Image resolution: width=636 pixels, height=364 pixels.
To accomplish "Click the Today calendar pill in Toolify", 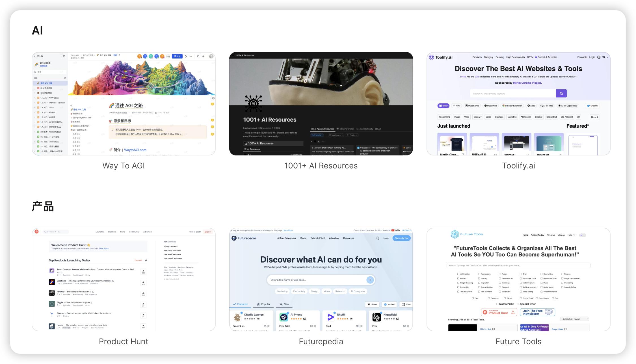I will pyautogui.click(x=443, y=106).
